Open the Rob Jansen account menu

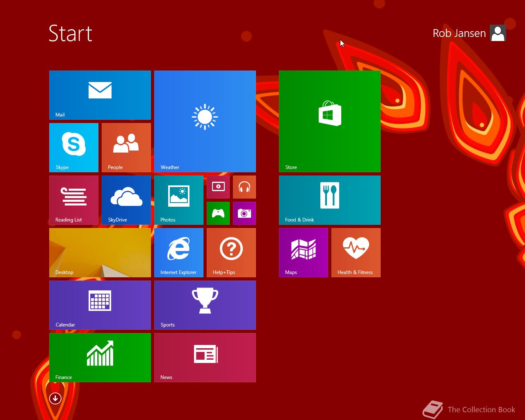(459, 33)
